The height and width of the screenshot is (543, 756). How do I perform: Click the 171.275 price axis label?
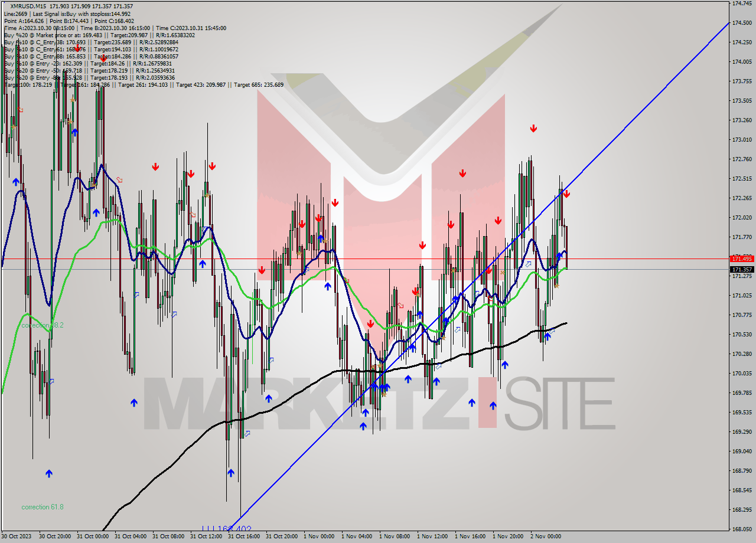[x=742, y=276]
